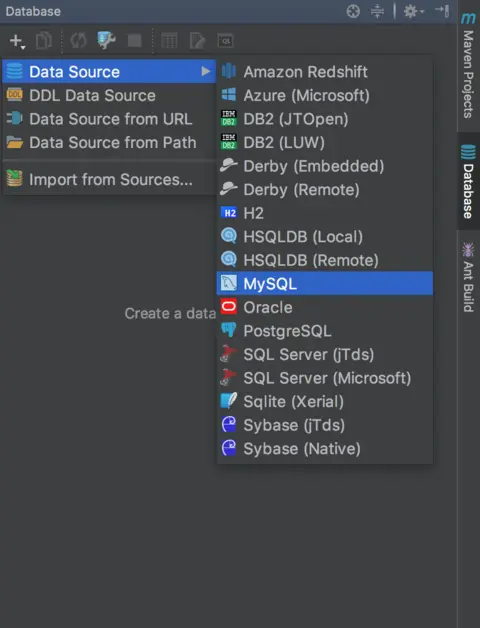Select Amazon Redshift data source
Image resolution: width=480 pixels, height=628 pixels.
[325, 72]
